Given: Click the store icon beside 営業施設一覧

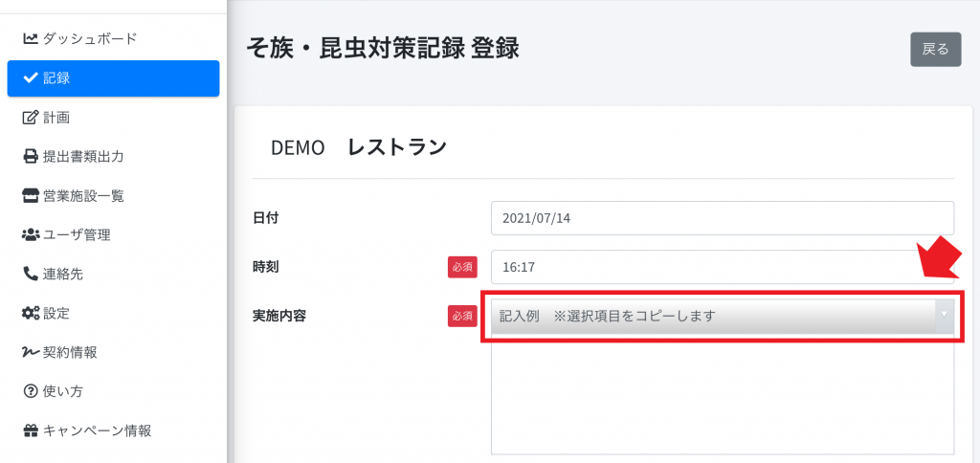Looking at the screenshot, I should coord(30,196).
